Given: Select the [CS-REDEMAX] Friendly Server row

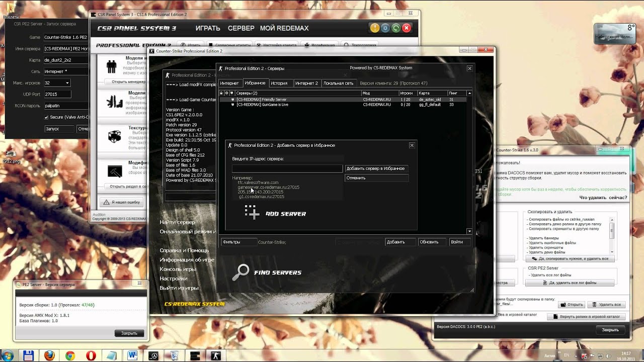Looking at the screenshot, I should (343, 100).
